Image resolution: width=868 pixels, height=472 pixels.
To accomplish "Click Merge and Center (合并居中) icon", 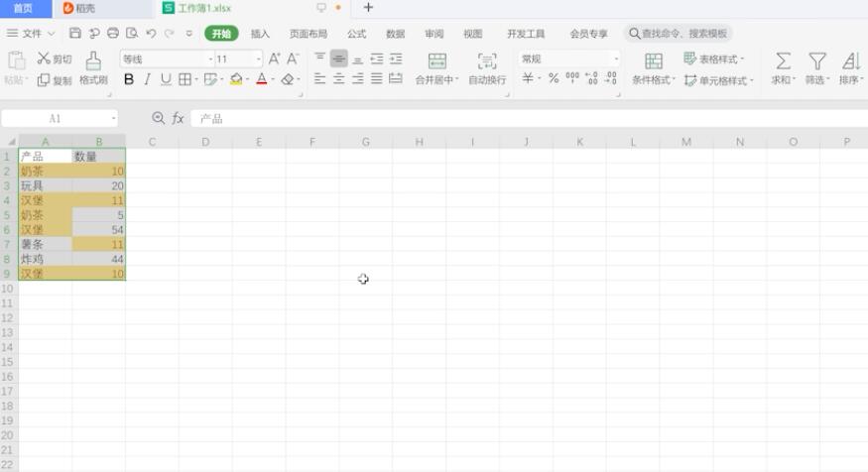I will click(436, 60).
